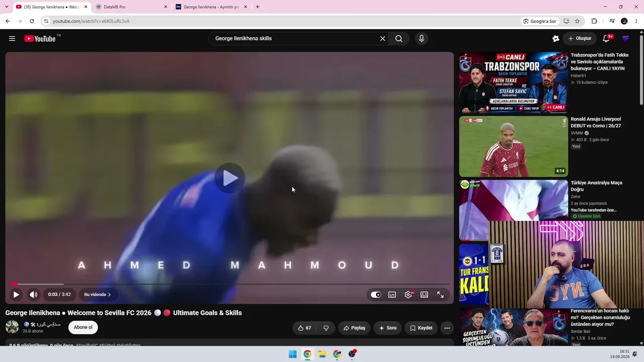This screenshot has width=644, height=362.
Task: View site information icon in the address bar
Action: pos(46,21)
